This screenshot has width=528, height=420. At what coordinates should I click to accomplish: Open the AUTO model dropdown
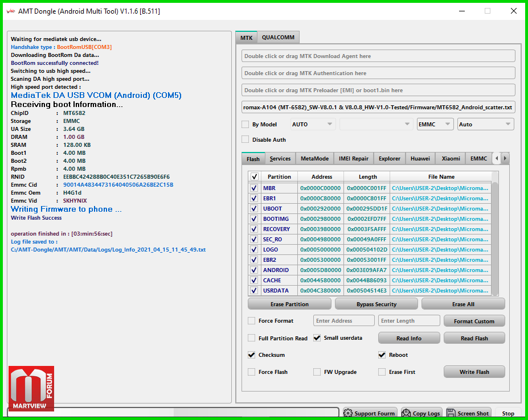pyautogui.click(x=313, y=124)
